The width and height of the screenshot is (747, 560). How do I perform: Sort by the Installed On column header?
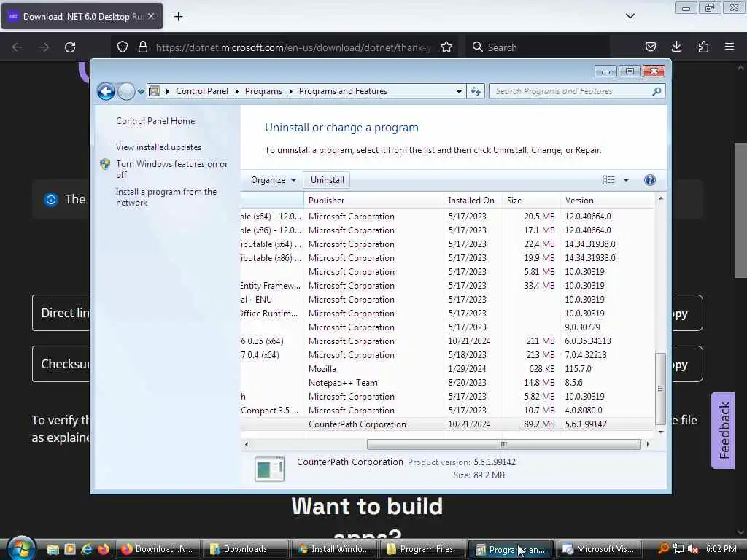pos(472,201)
